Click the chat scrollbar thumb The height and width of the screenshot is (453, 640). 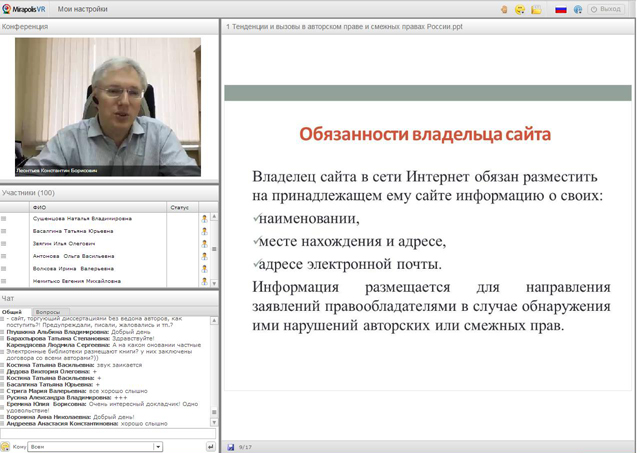point(214,412)
